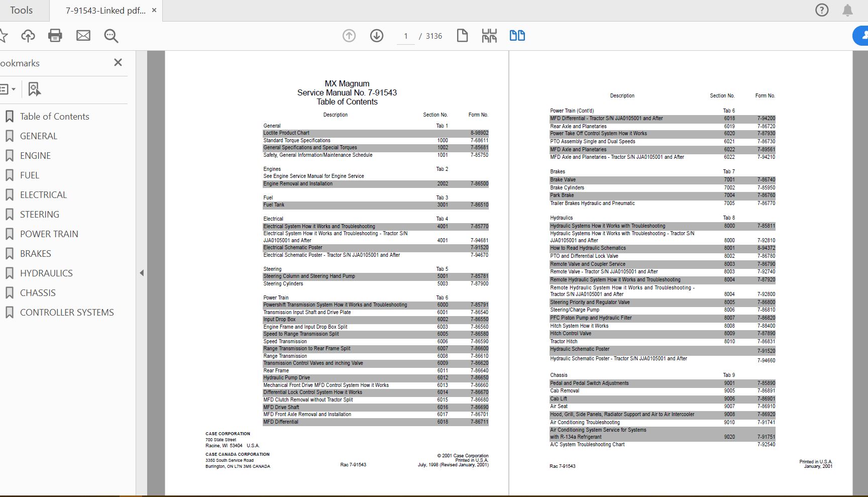
Task: Jump to the HYDRAULICS bookmark
Action: tap(47, 273)
